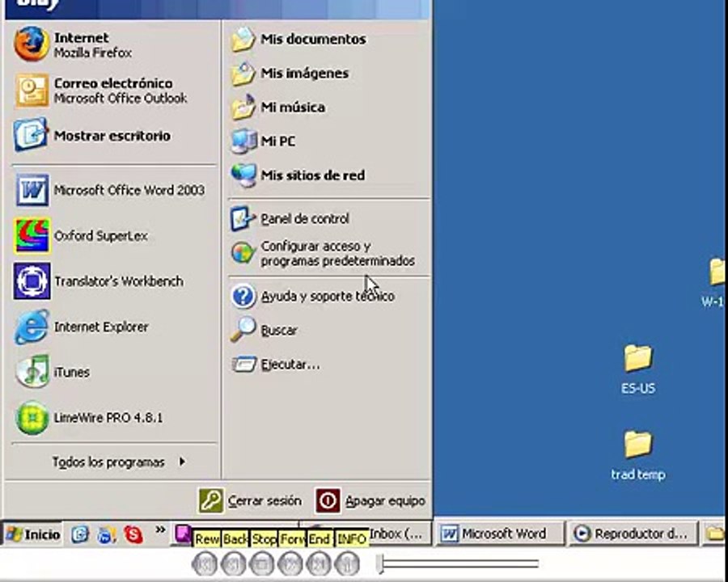Click the INFO player button
The height and width of the screenshot is (582, 728).
point(347,564)
